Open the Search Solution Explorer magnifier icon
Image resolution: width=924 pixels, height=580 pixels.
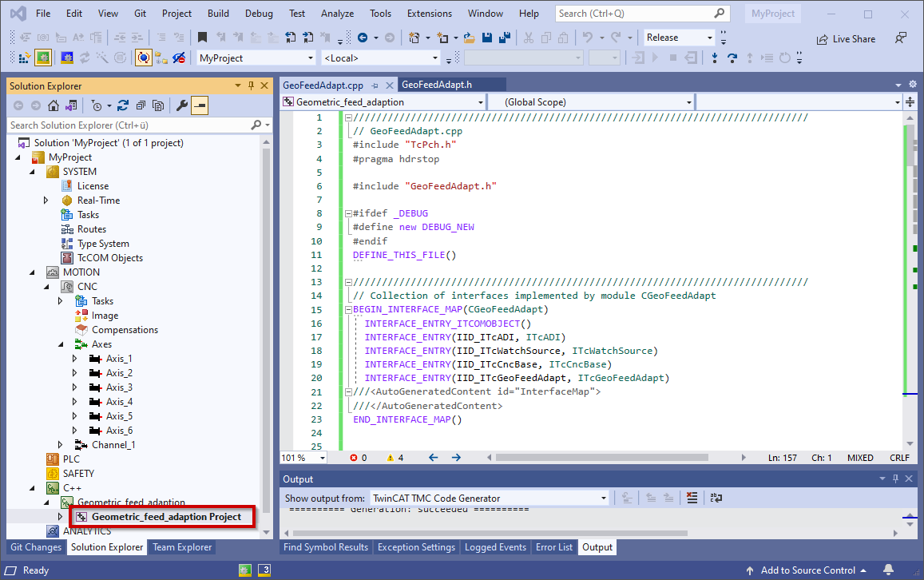tap(256, 125)
